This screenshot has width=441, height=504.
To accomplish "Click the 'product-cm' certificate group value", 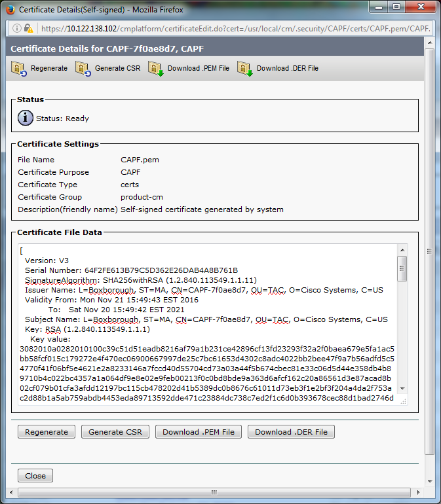I will pyautogui.click(x=142, y=197).
